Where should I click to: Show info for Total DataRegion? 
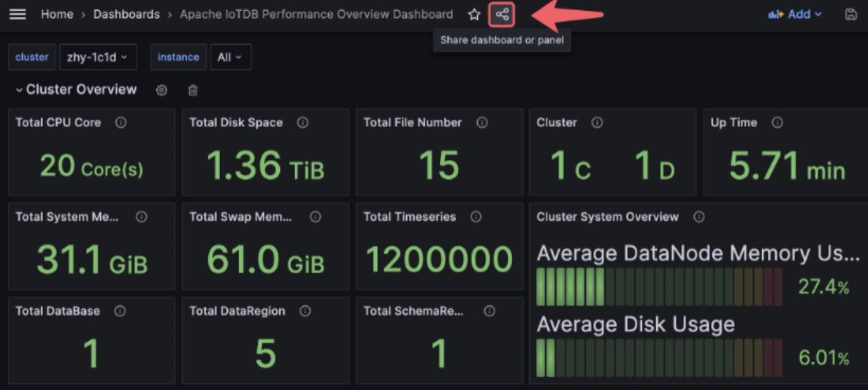tap(305, 311)
